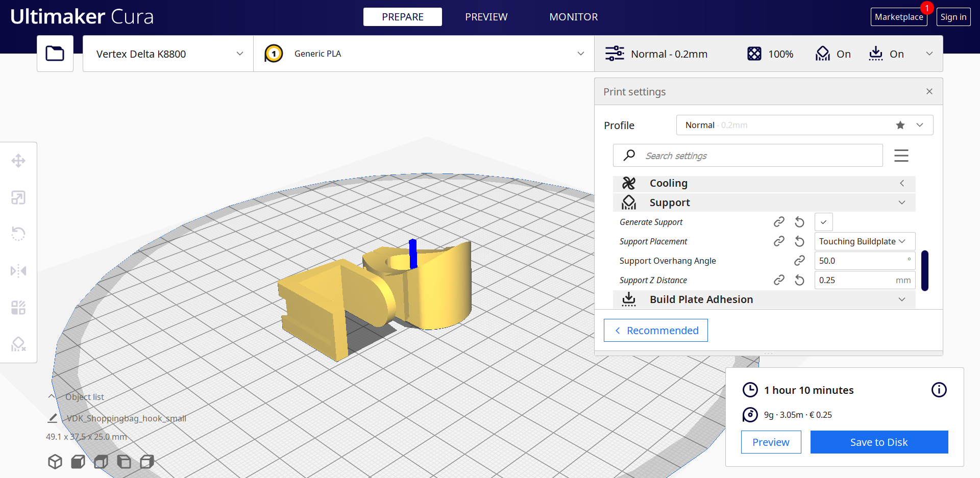Click the '9g · 3.05m · € 0.25' material estimate
980x478 pixels.
point(798,415)
